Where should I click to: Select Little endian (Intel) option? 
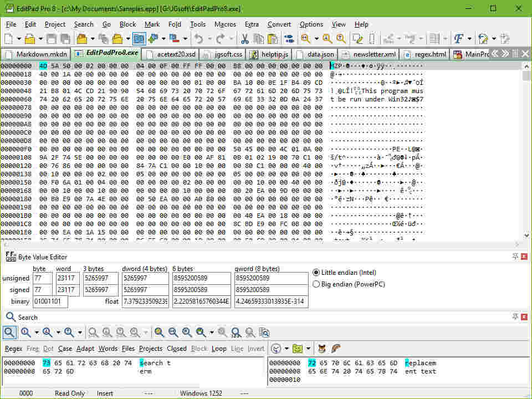pyautogui.click(x=316, y=273)
